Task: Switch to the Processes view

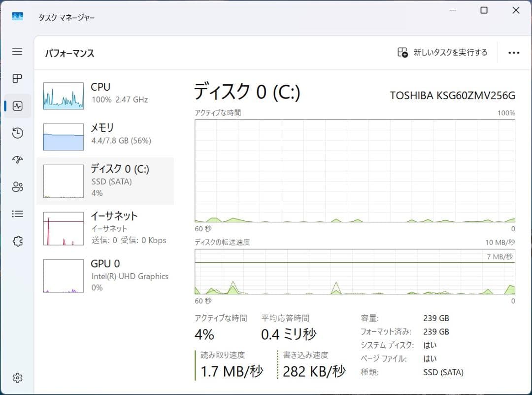Action: [x=17, y=78]
